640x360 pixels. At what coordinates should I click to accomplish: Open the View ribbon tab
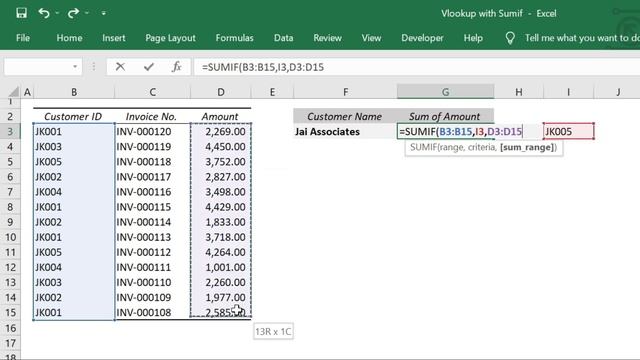pos(371,38)
